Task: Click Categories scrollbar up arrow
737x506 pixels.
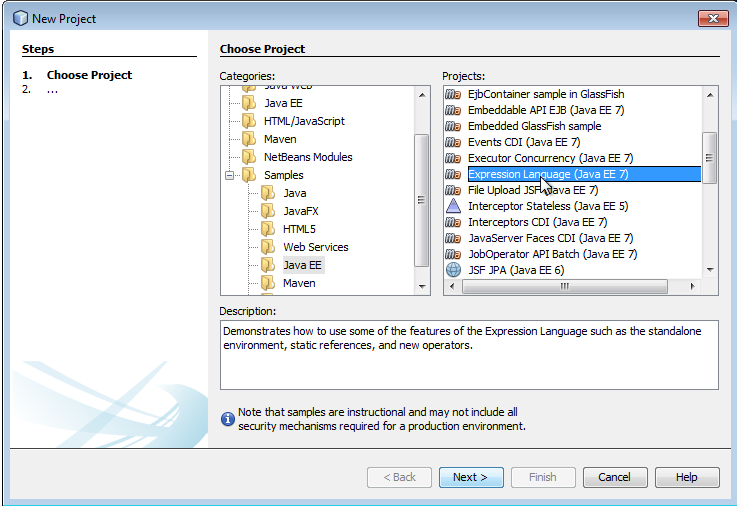Action: [x=422, y=95]
